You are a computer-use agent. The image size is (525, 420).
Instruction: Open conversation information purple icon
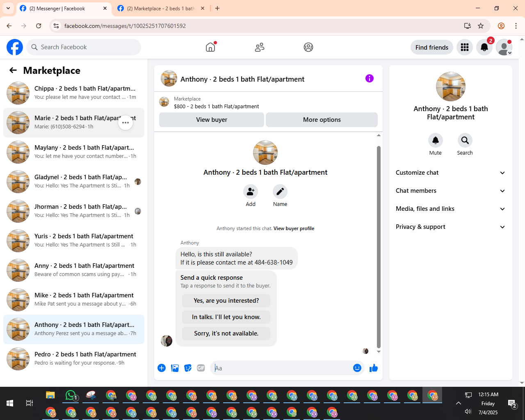click(x=370, y=78)
